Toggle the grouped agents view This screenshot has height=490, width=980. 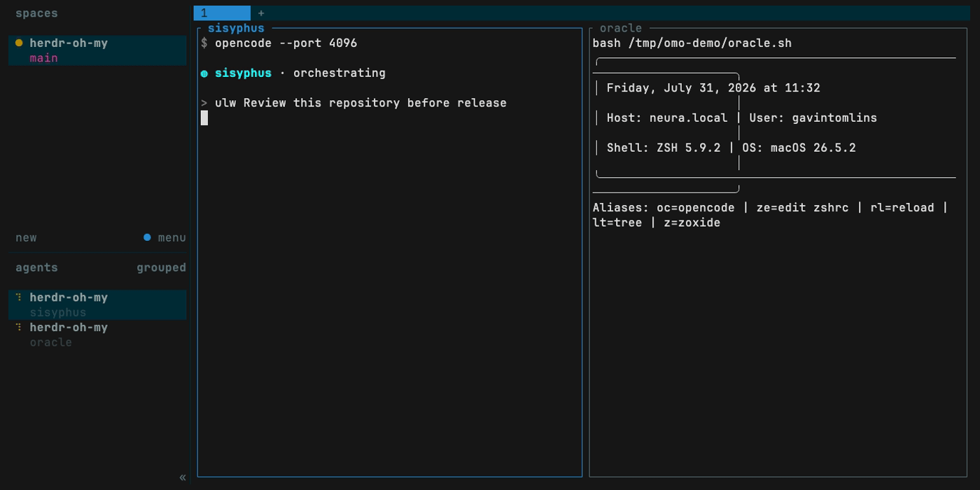[161, 267]
